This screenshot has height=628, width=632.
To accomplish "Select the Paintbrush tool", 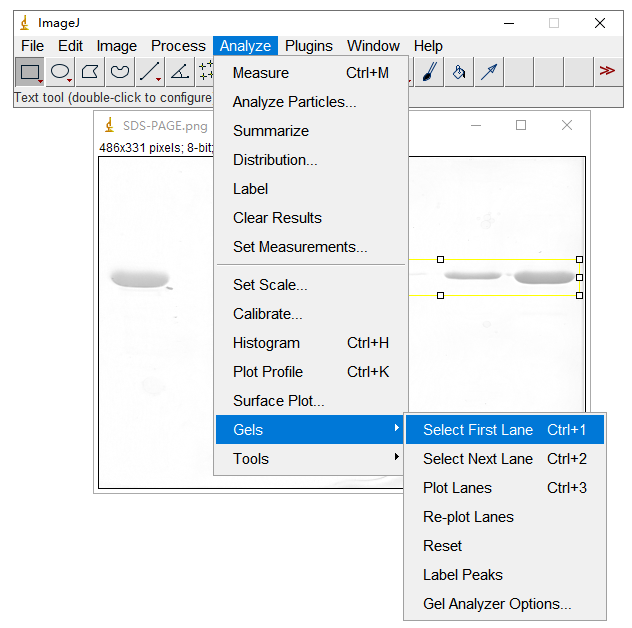I will (x=429, y=71).
